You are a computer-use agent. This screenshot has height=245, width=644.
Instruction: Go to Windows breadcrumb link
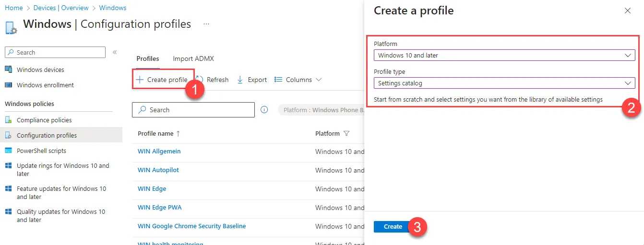(x=113, y=8)
